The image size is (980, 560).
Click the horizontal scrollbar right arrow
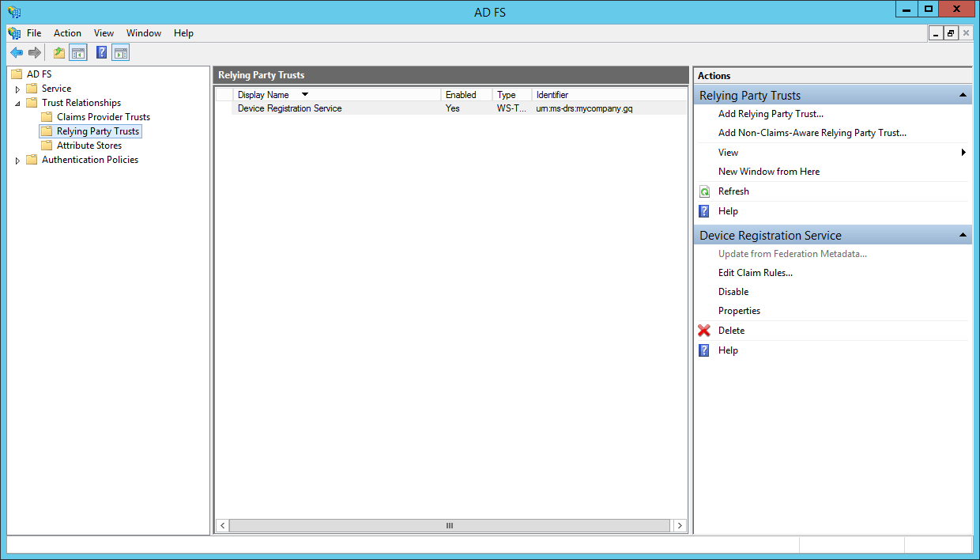point(680,525)
